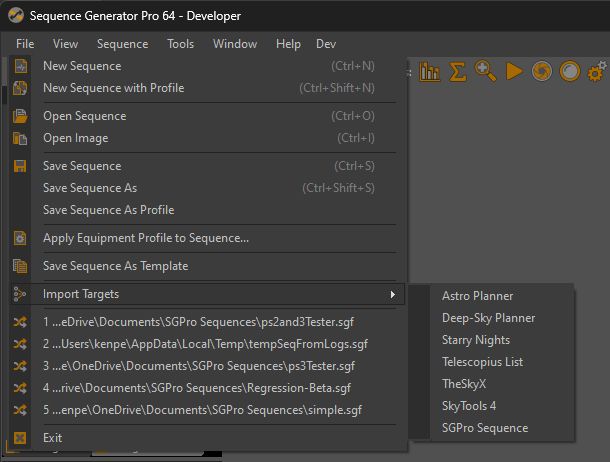The width and height of the screenshot is (610, 462).
Task: Open the Sequence menu
Action: pyautogui.click(x=123, y=44)
